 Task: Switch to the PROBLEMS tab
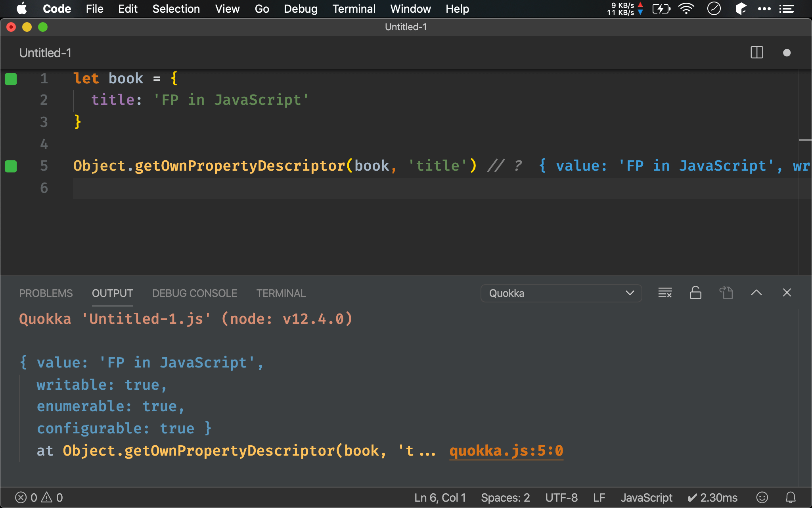46,293
